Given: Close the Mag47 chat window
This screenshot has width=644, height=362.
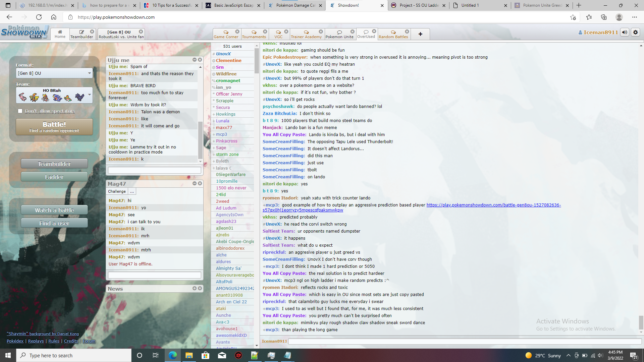Looking at the screenshot, I should coord(200,183).
